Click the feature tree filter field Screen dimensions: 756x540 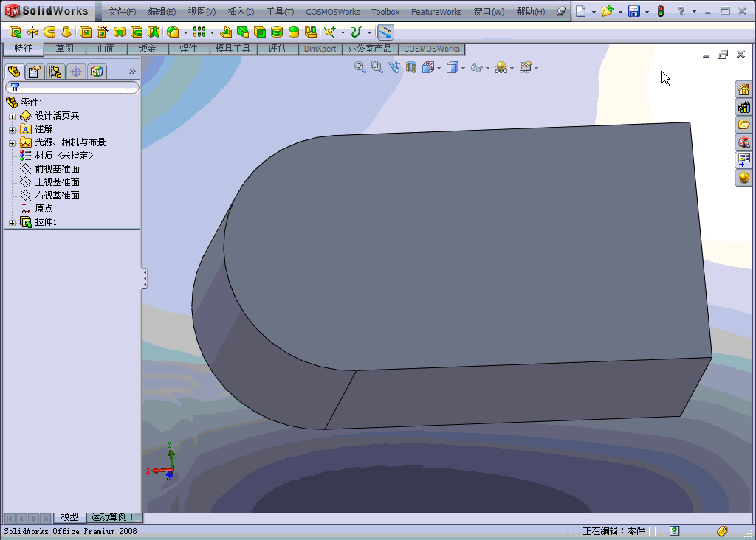(x=74, y=87)
